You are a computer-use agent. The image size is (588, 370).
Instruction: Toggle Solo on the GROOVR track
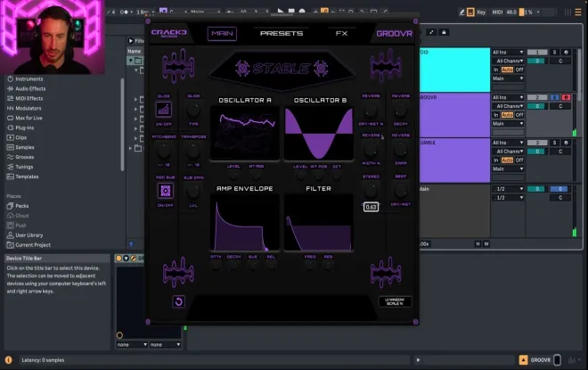pyautogui.click(x=555, y=97)
